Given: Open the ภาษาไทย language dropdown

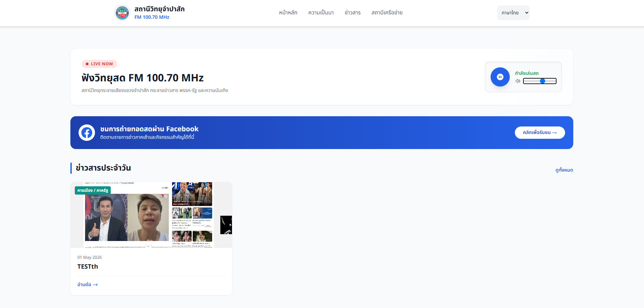Looking at the screenshot, I should coord(513,13).
